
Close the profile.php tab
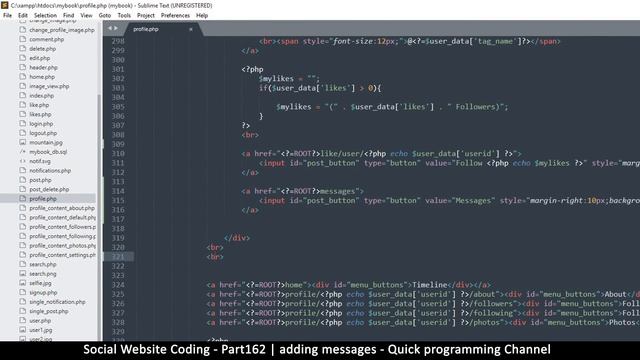click(x=191, y=29)
